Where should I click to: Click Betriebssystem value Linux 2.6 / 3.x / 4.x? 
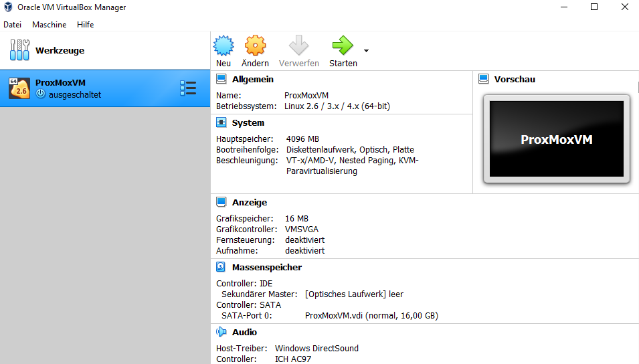337,106
